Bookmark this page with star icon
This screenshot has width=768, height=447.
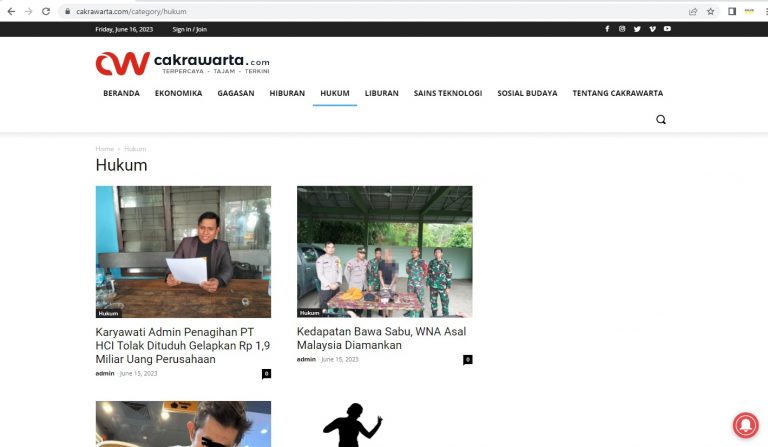pyautogui.click(x=711, y=11)
